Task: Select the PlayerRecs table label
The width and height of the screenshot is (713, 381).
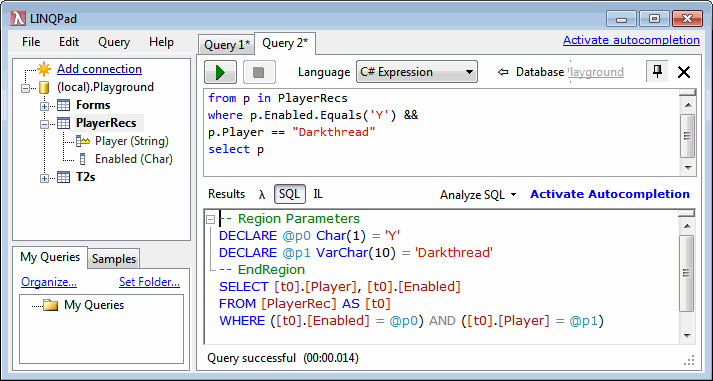Action: [106, 123]
